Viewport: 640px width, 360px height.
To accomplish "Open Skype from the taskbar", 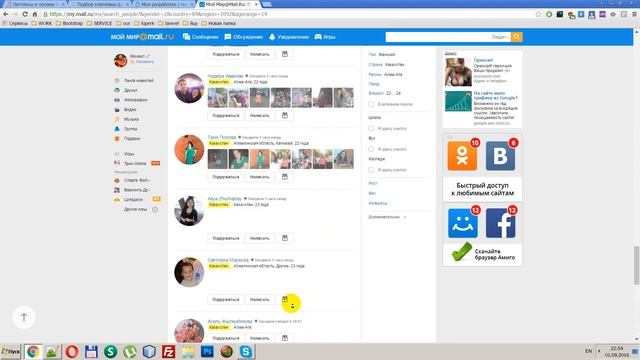I will 246,351.
